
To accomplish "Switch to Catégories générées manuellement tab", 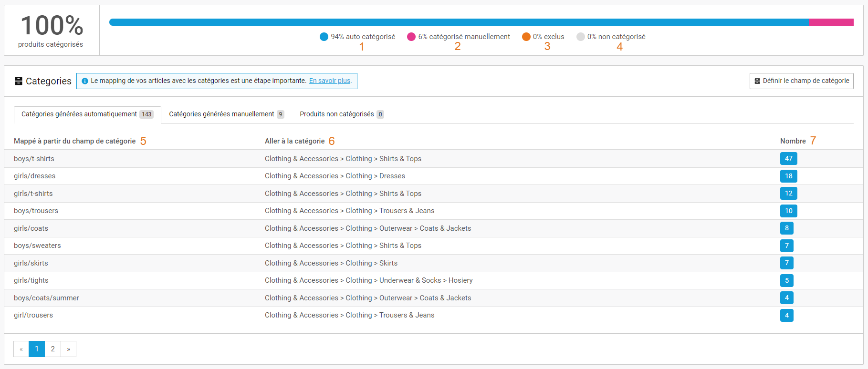I will point(226,114).
